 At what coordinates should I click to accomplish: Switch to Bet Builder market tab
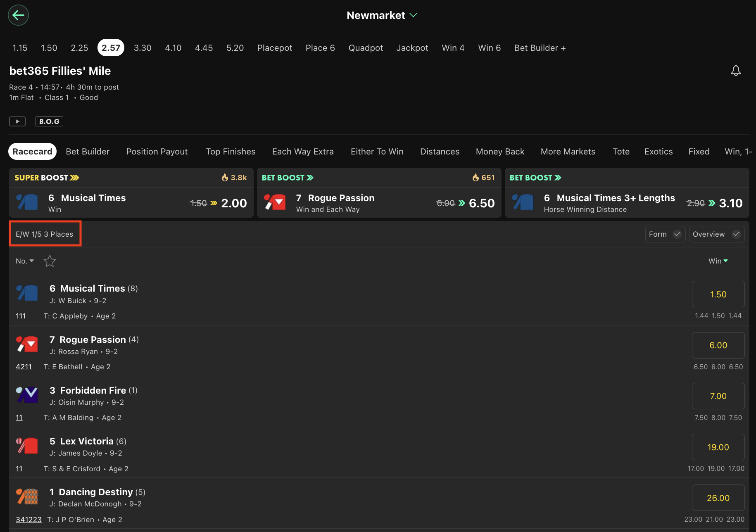coord(88,152)
